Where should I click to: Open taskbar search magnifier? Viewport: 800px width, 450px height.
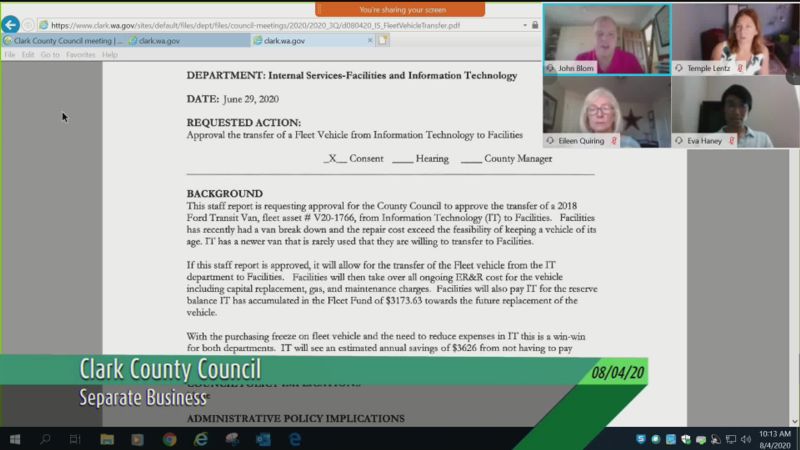[x=45, y=439]
